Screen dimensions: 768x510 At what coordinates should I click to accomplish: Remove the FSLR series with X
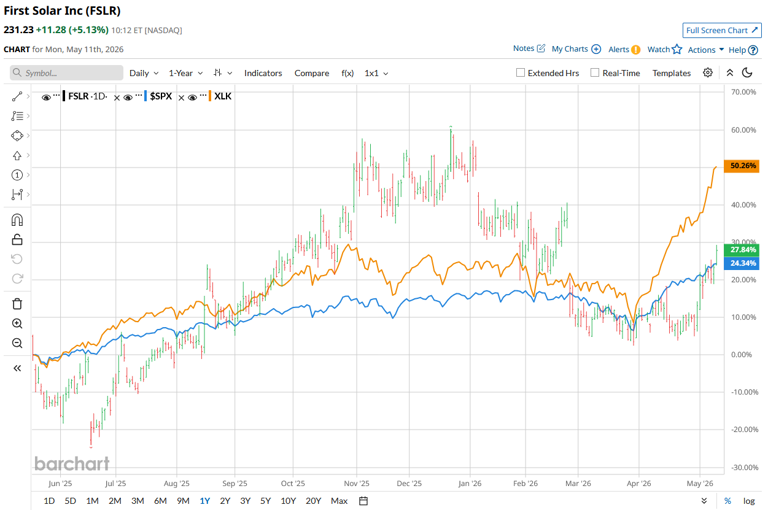pos(117,98)
